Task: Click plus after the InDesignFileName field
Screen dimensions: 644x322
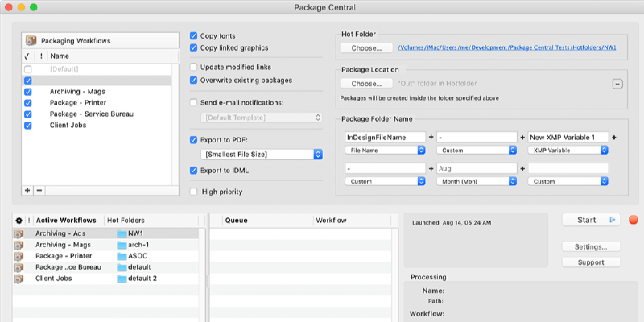Action: click(431, 138)
